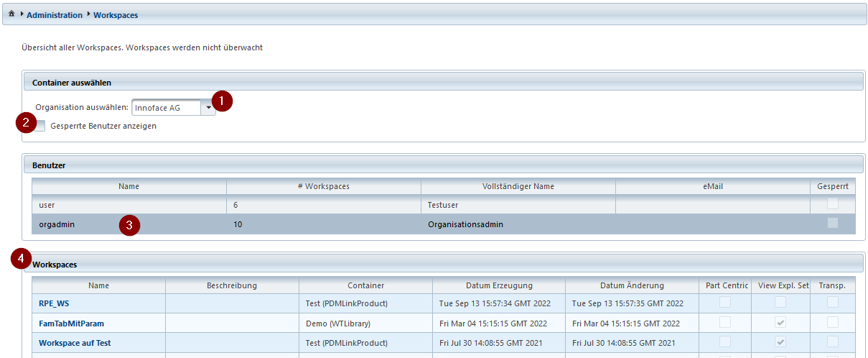Image resolution: width=868 pixels, height=358 pixels.
Task: Sort workspaces by Datum Erzeugung column
Action: 499,285
